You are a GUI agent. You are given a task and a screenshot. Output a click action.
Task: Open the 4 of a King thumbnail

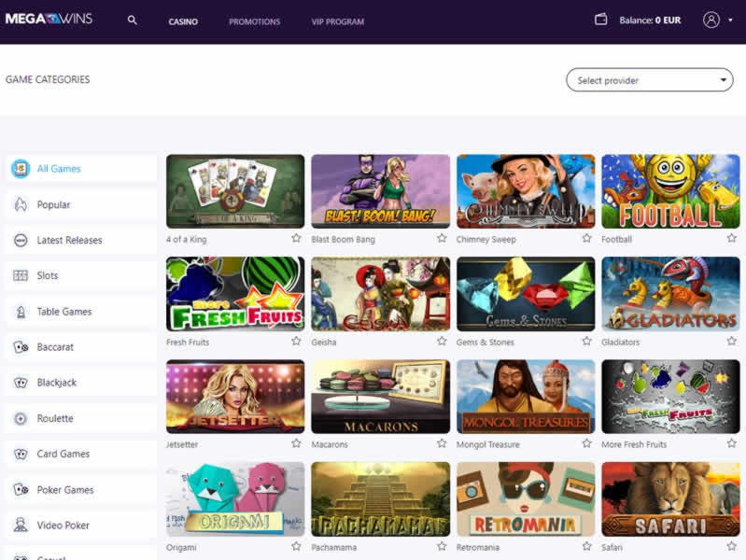(x=235, y=191)
